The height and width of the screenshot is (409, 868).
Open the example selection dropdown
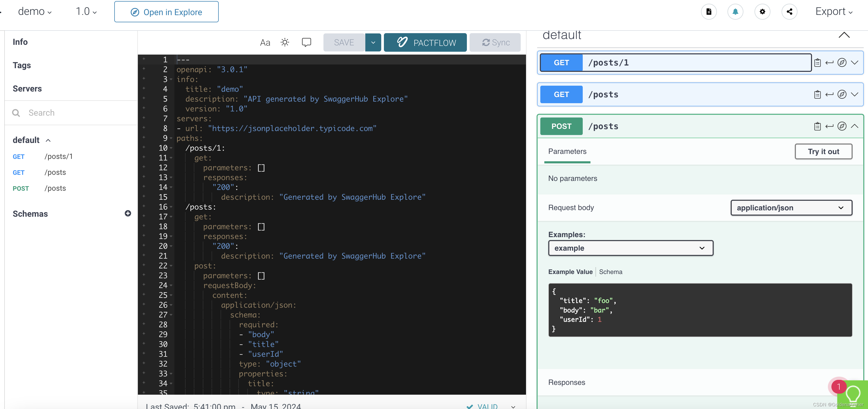630,248
